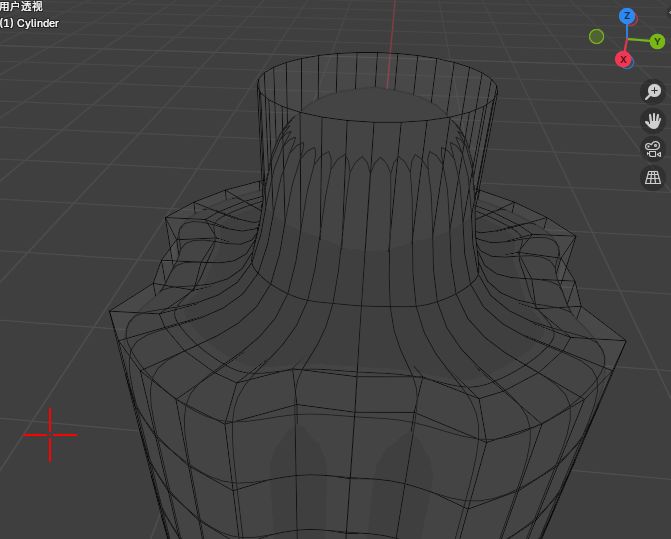Click the red X axis gizmo handle
Image resolution: width=671 pixels, height=539 pixels.
click(x=624, y=60)
